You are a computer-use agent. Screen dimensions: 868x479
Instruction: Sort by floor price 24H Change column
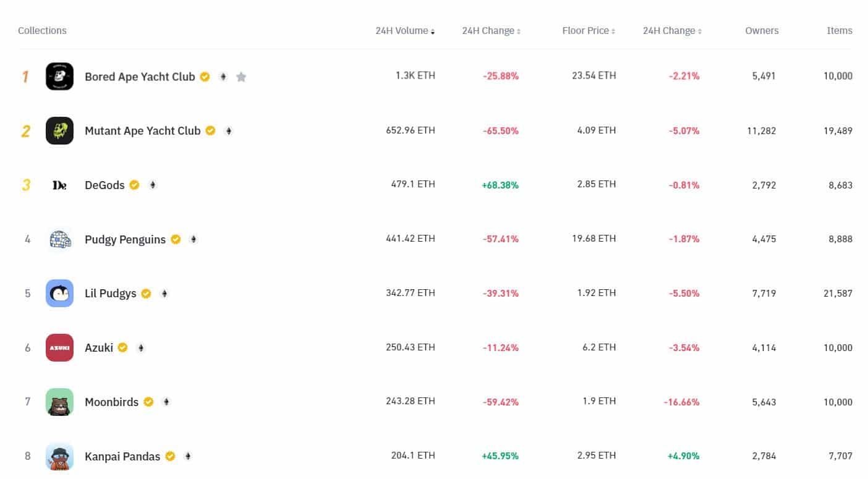point(672,31)
